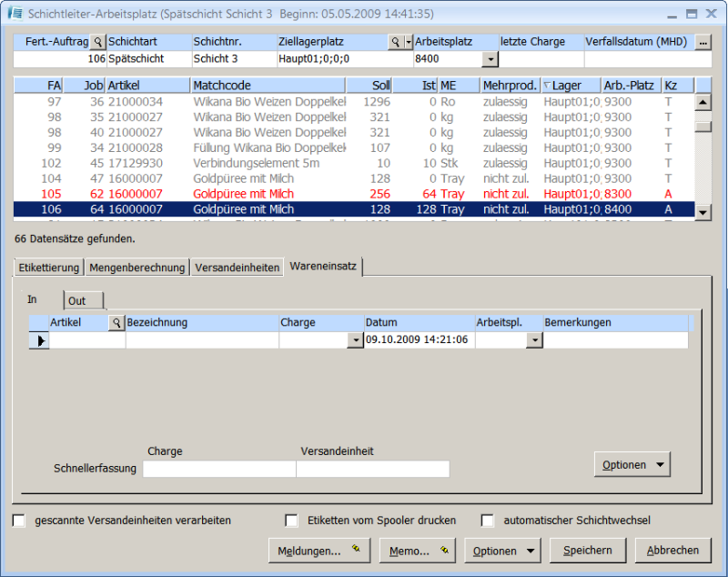The image size is (728, 577).
Task: Expand the Arbeitsplatz 8400 dropdown
Action: 490,59
